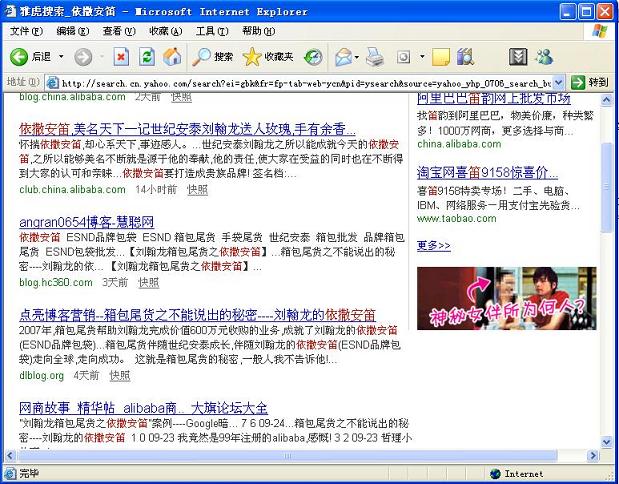Open 快照 cache for blog.hc360.com result
Image resolution: width=619 pixels, height=484 pixels.
click(149, 283)
